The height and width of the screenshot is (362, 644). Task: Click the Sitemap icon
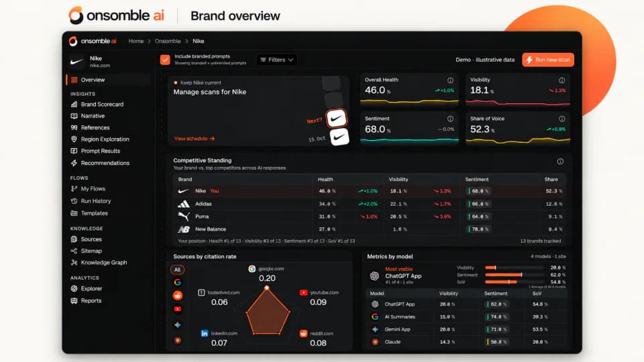pyautogui.click(x=74, y=251)
